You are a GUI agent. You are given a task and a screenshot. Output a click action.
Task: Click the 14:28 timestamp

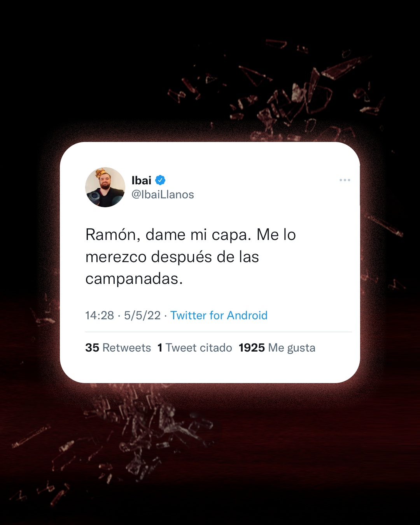(x=100, y=315)
